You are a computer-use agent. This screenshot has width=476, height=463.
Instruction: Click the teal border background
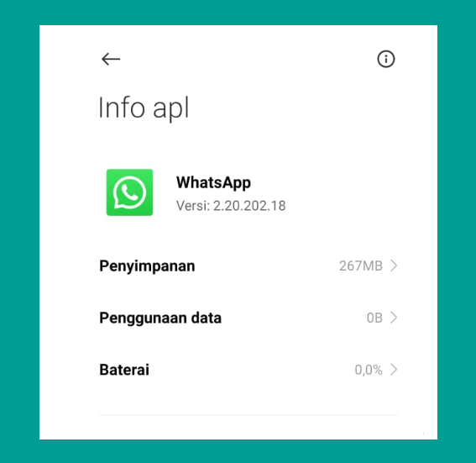pyautogui.click(x=238, y=12)
